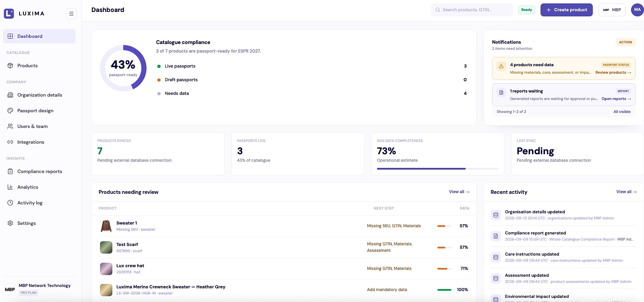This screenshot has width=644, height=302.
Task: Click the avg data completeness progress bar
Action: coord(437,169)
